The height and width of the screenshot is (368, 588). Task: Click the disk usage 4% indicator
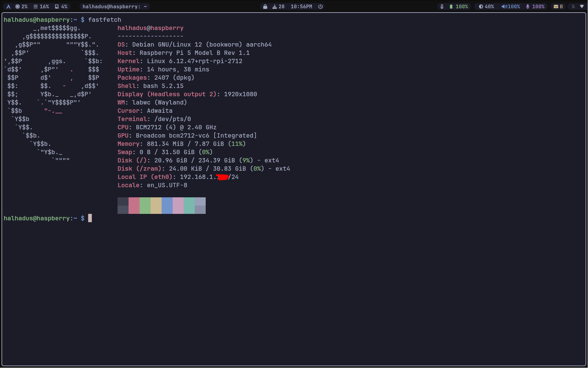click(61, 6)
